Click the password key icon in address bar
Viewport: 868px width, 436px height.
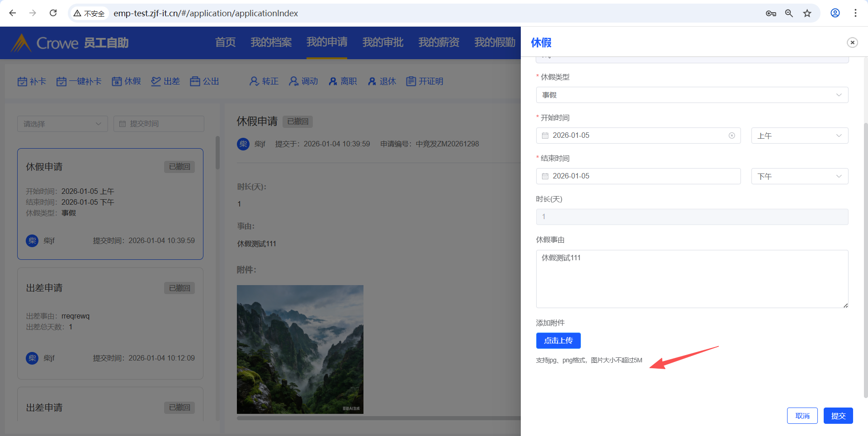point(771,13)
